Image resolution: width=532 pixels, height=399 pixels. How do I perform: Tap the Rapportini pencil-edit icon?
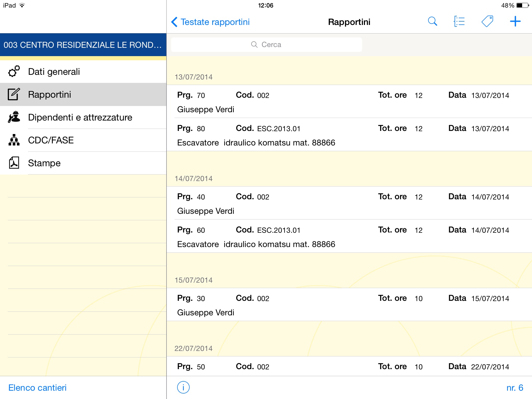tap(14, 94)
